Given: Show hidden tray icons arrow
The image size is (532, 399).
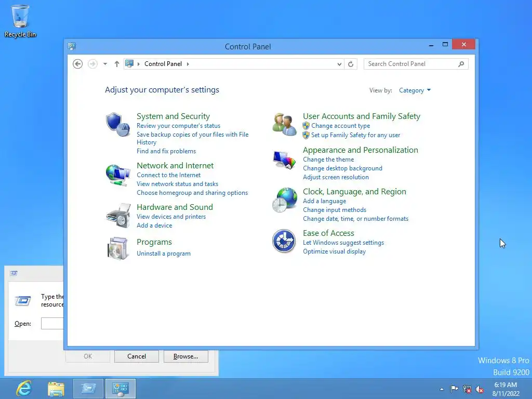Looking at the screenshot, I should pos(442,389).
